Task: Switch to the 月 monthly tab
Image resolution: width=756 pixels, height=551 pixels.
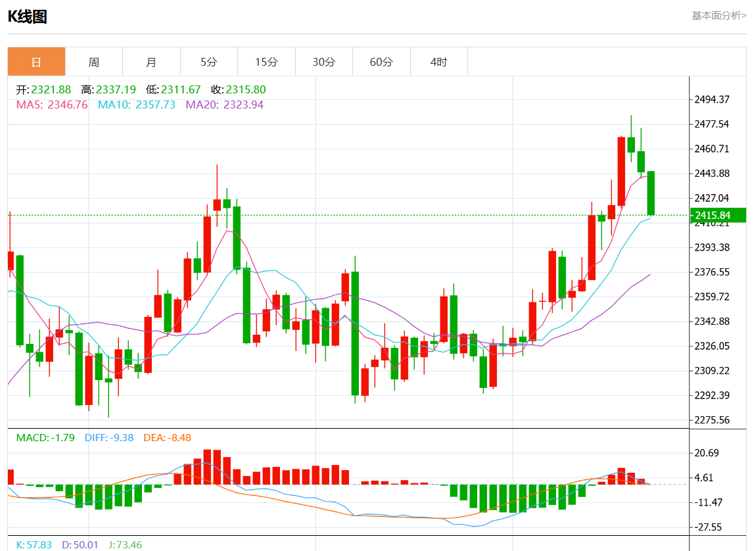Action: [x=151, y=62]
